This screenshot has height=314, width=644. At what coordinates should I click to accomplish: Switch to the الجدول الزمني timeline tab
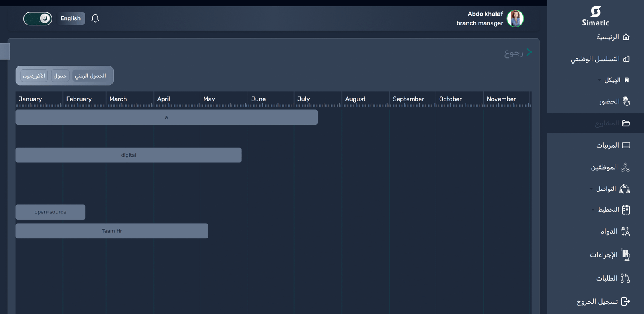[91, 76]
